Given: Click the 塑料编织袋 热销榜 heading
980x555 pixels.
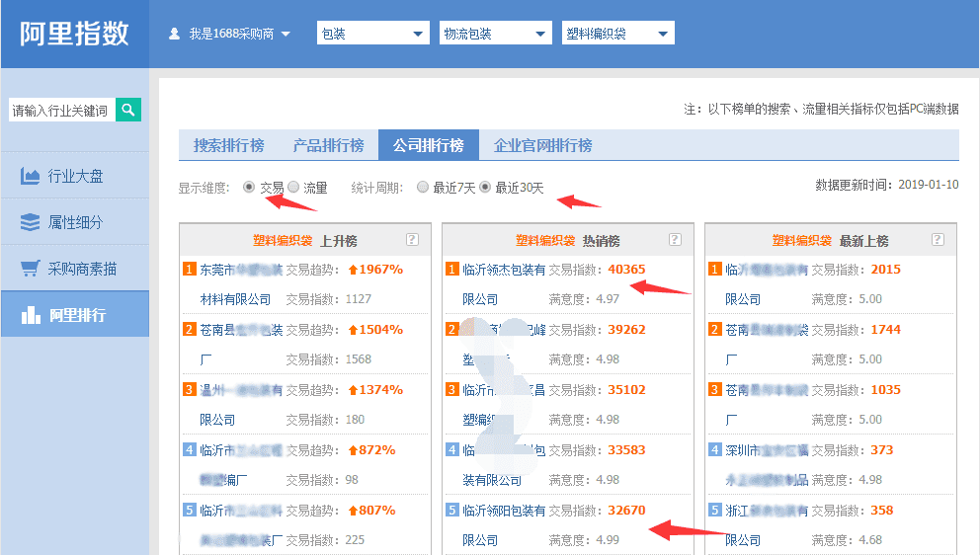Looking at the screenshot, I should [x=567, y=241].
